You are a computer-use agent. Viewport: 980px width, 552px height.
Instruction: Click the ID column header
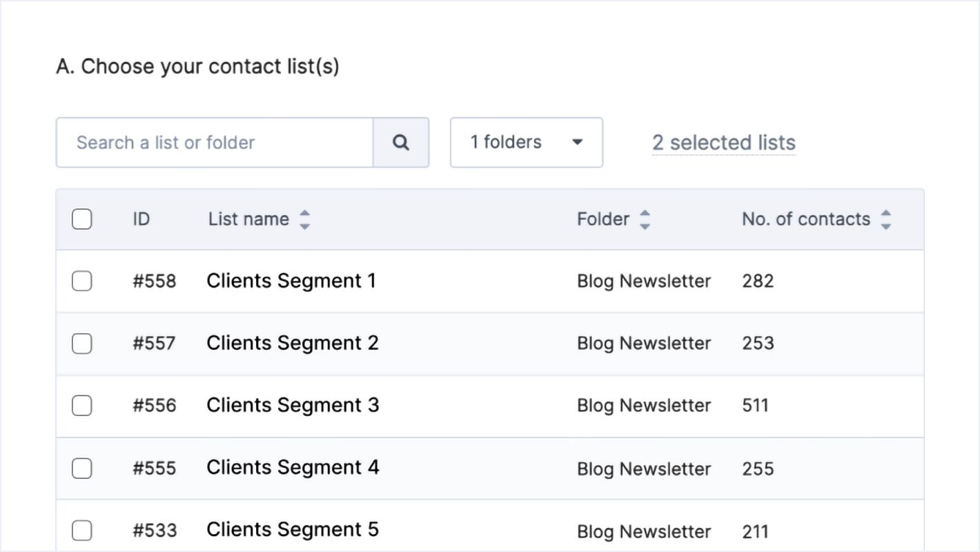pos(141,219)
